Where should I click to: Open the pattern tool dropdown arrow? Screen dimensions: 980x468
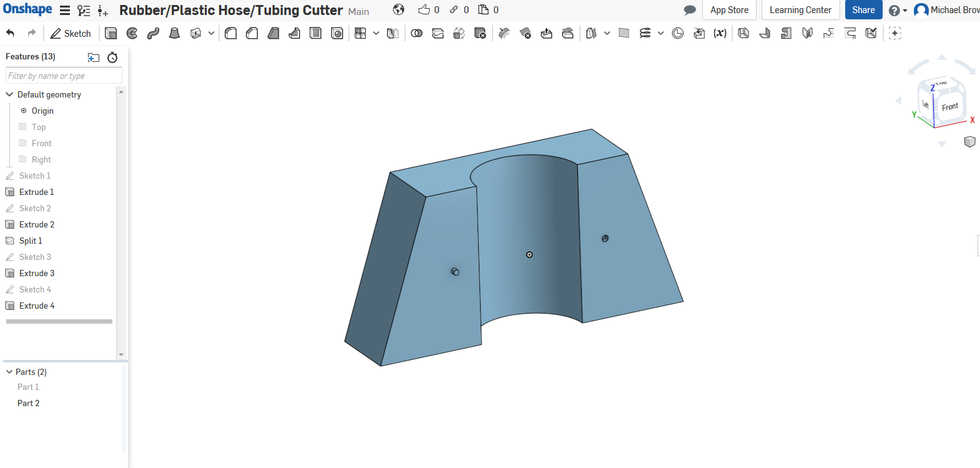click(x=376, y=33)
